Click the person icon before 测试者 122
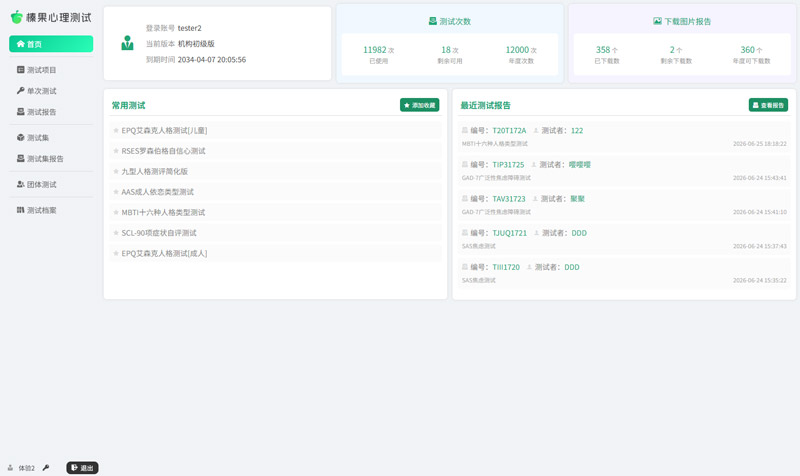800x476 pixels. click(x=536, y=131)
